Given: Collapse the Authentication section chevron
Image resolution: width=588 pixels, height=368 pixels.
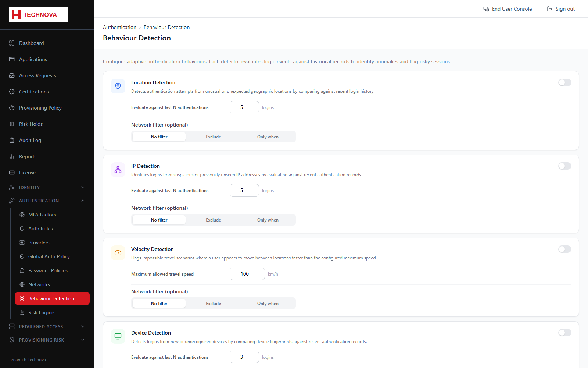Looking at the screenshot, I should 83,201.
